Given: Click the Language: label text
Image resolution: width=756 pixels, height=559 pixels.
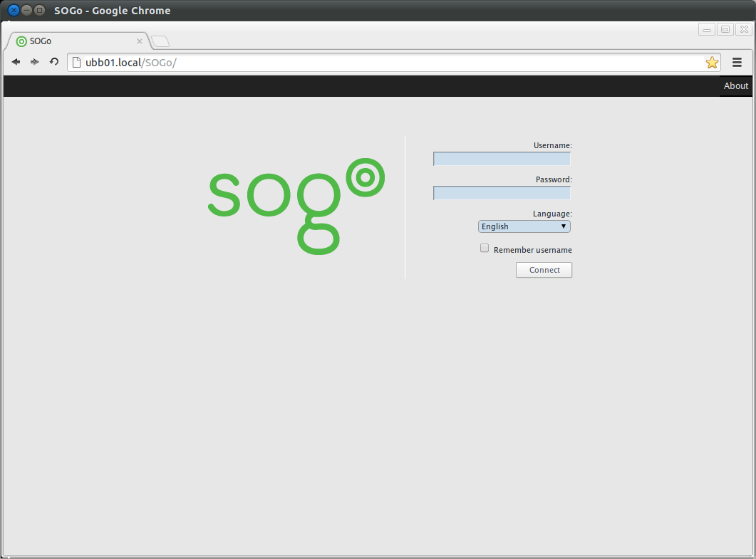Looking at the screenshot, I should tap(552, 214).
